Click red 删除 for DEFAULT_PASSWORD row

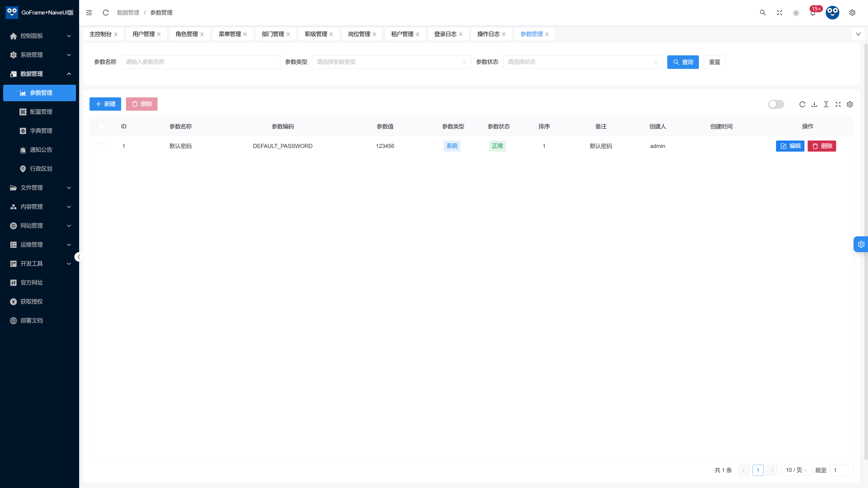pos(822,146)
